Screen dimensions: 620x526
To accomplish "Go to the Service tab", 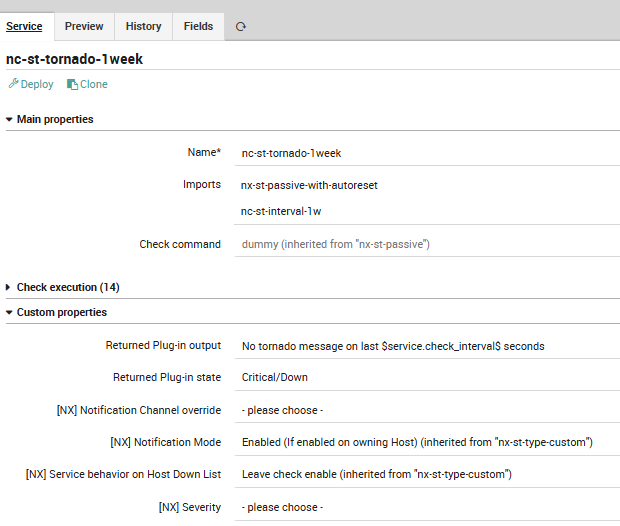I will (x=25, y=26).
